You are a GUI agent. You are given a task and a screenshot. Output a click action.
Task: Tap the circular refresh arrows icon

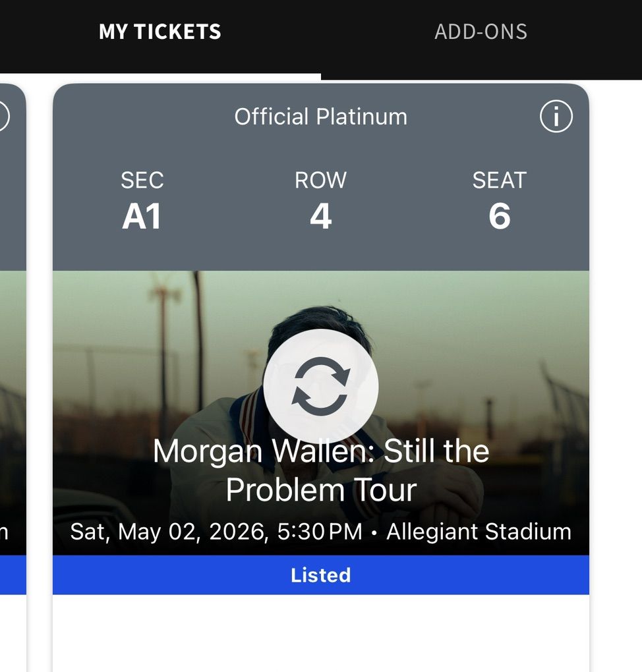pos(320,386)
